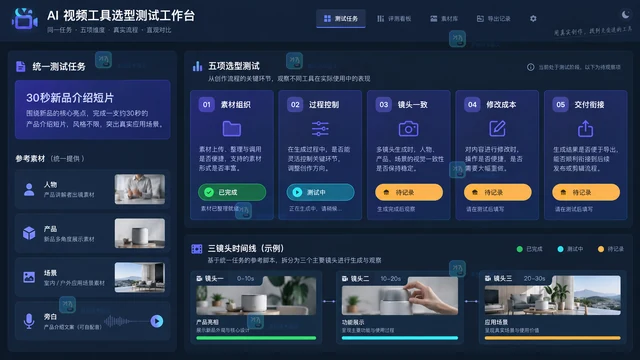Image resolution: width=640 pixels, height=360 pixels.
Task: Click the picture icon in 场景 row
Action: [29, 277]
